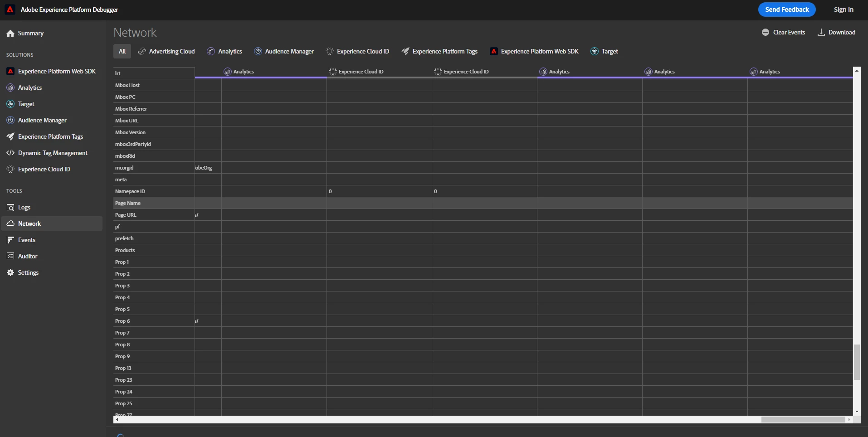Click the Audience Manager sidebar icon
This screenshot has width=868, height=437.
tap(10, 121)
